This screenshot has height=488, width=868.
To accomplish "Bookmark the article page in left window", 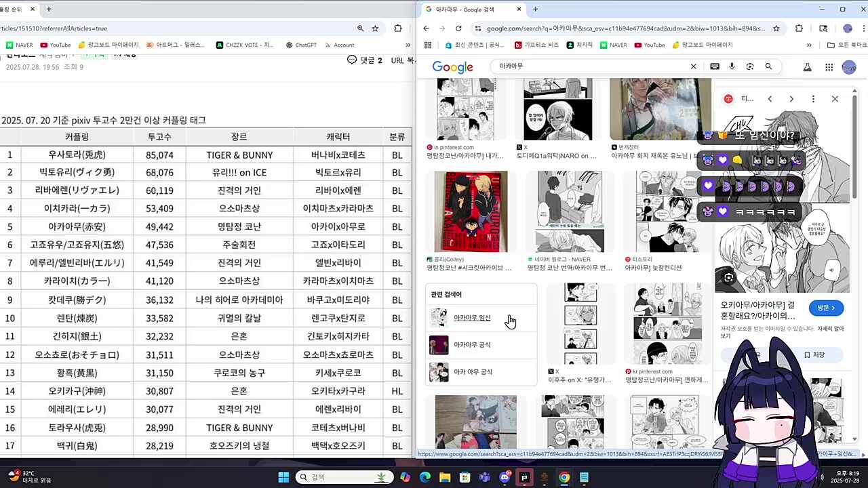I will pyautogui.click(x=375, y=28).
